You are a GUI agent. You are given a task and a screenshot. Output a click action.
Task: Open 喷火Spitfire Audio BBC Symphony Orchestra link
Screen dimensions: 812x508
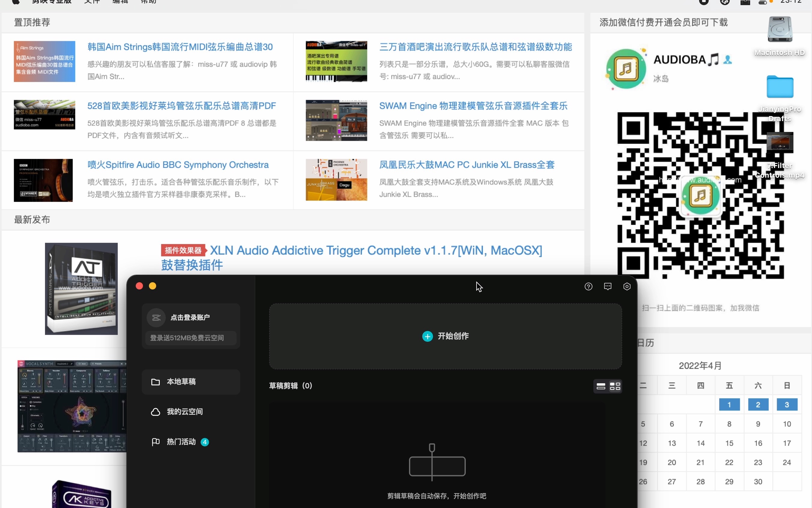pos(178,165)
